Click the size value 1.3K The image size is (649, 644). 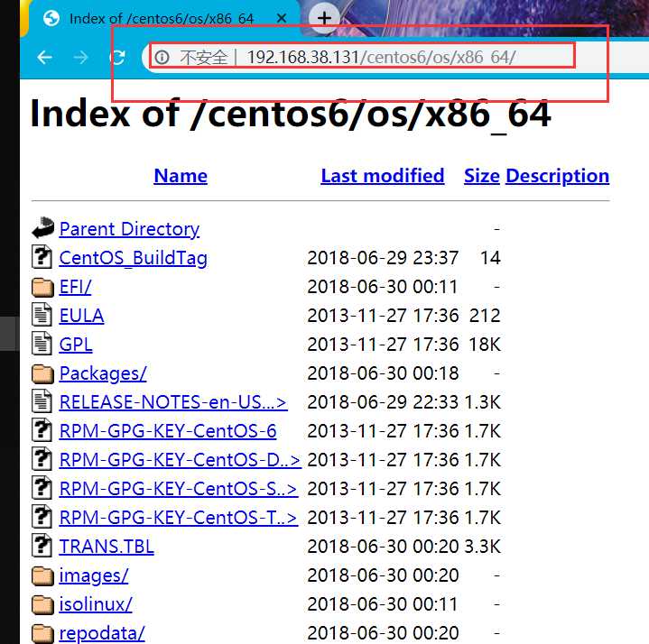tap(482, 402)
